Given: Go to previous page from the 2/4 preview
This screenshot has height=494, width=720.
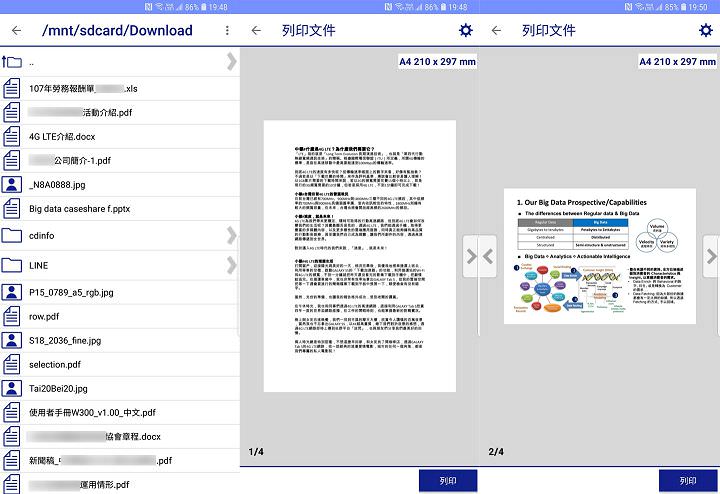Looking at the screenshot, I should [x=488, y=256].
